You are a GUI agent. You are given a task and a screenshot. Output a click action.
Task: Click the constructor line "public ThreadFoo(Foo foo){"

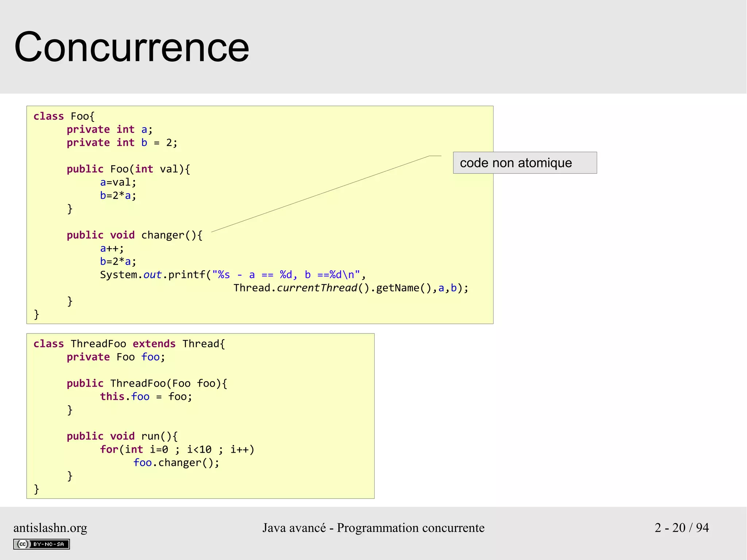147,384
